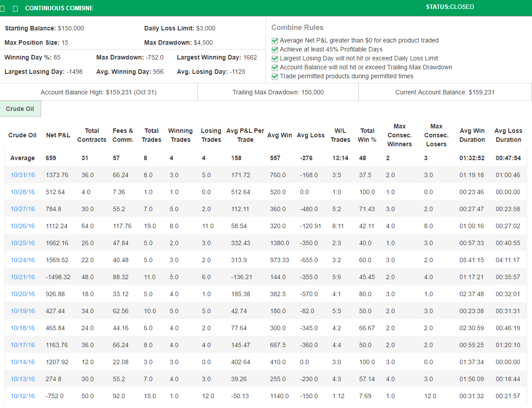Open the 10/31/16 trading day link
532x408 pixels.
[22, 175]
